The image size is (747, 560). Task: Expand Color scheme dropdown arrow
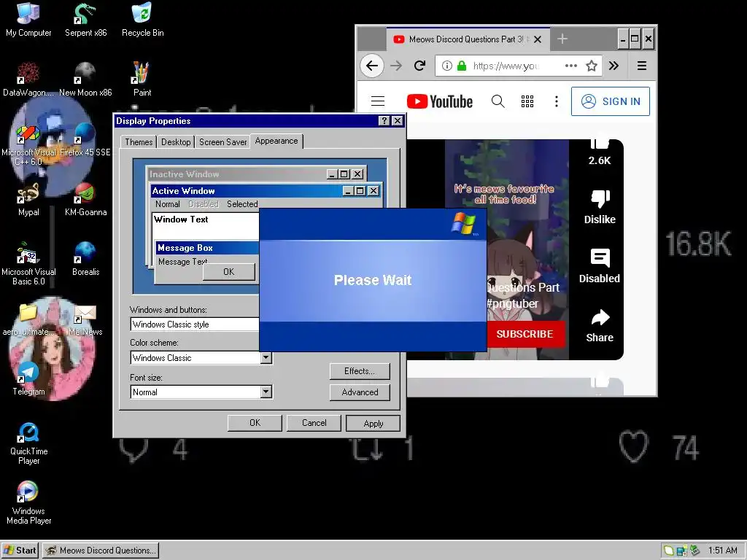266,357
